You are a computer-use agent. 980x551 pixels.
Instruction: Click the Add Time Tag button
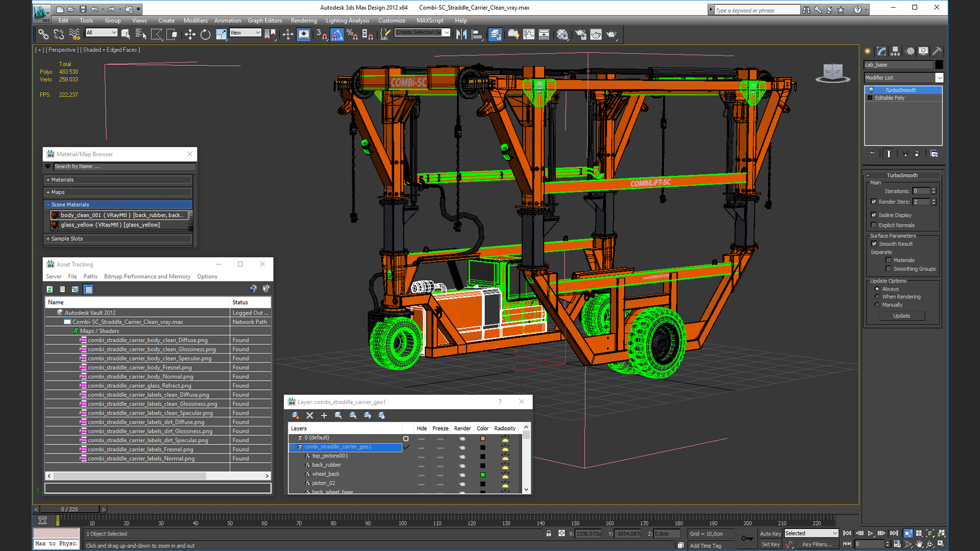[705, 545]
